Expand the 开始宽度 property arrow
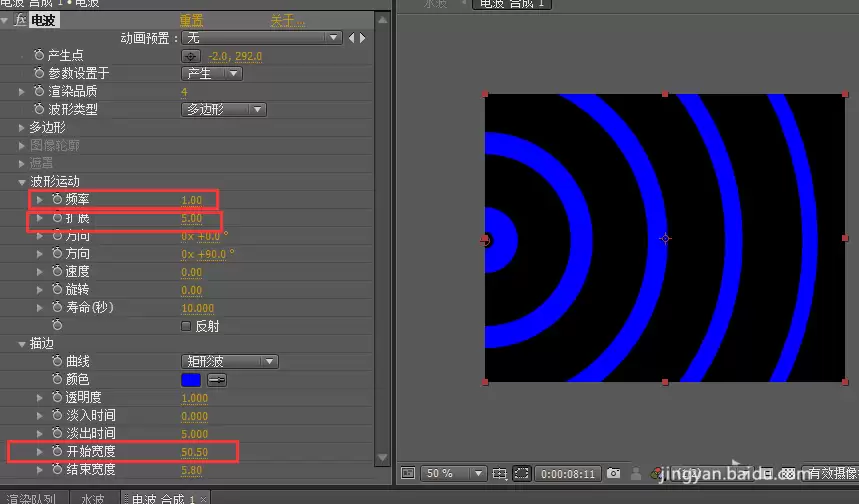 pyautogui.click(x=39, y=452)
